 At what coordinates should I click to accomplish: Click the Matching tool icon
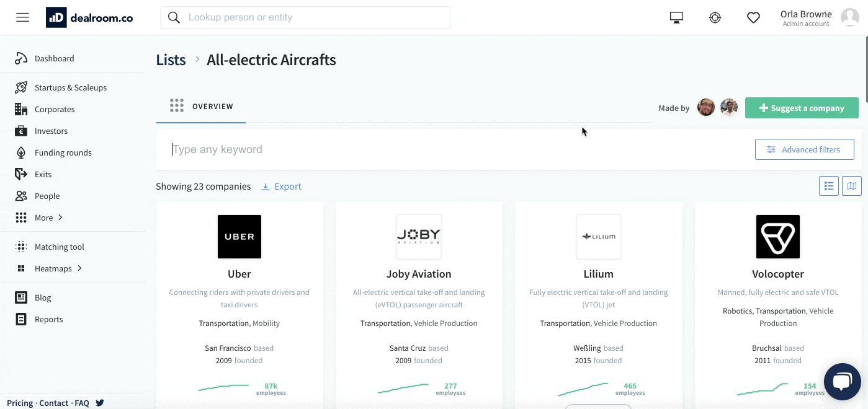tap(21, 247)
